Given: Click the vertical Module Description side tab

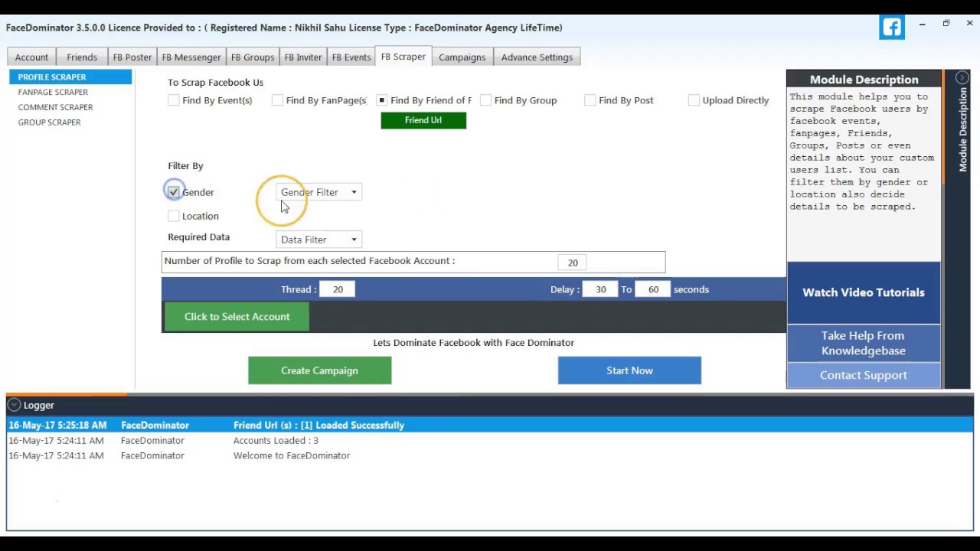Looking at the screenshot, I should click(x=963, y=129).
